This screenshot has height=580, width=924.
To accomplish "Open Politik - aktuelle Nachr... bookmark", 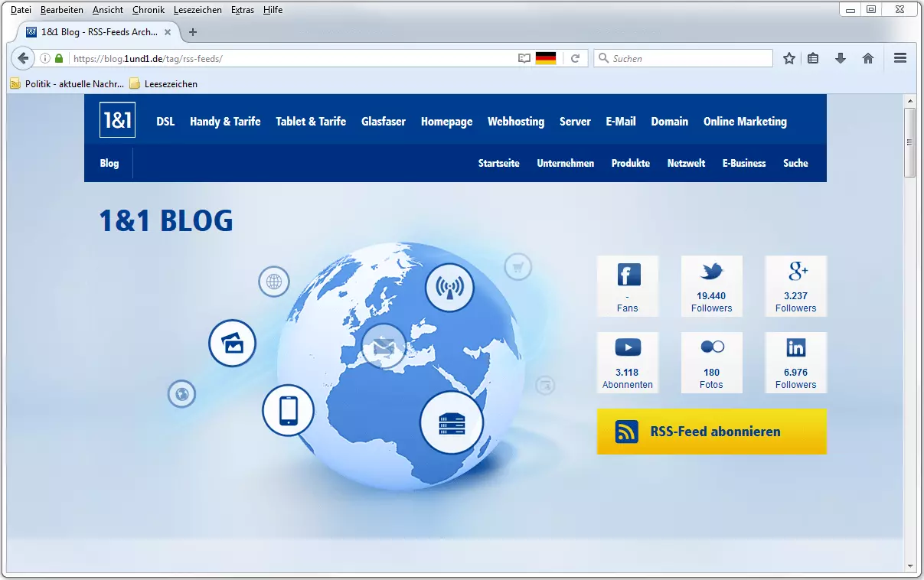I will (x=67, y=83).
